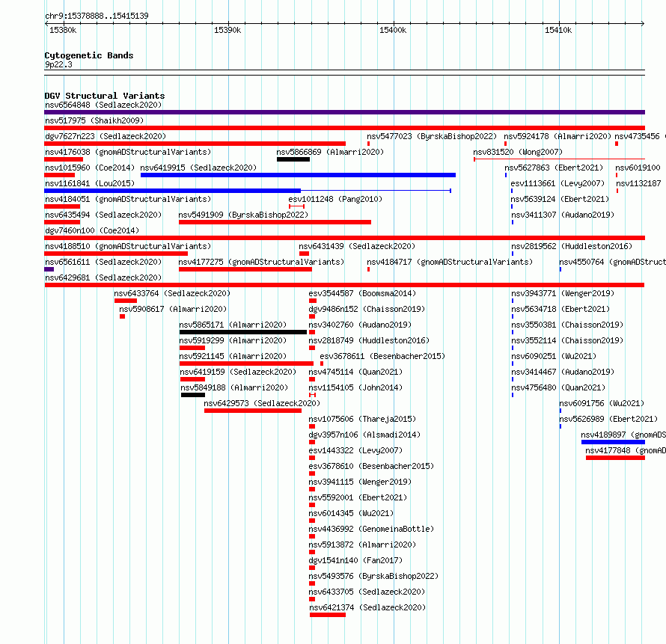Click nsv6429681 (Sedlazeck2020) label
666x644 pixels.
click(x=103, y=277)
